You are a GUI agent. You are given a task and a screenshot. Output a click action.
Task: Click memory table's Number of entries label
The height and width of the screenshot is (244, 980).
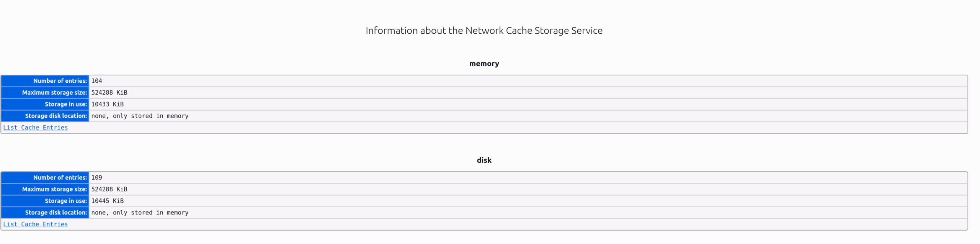pyautogui.click(x=60, y=81)
